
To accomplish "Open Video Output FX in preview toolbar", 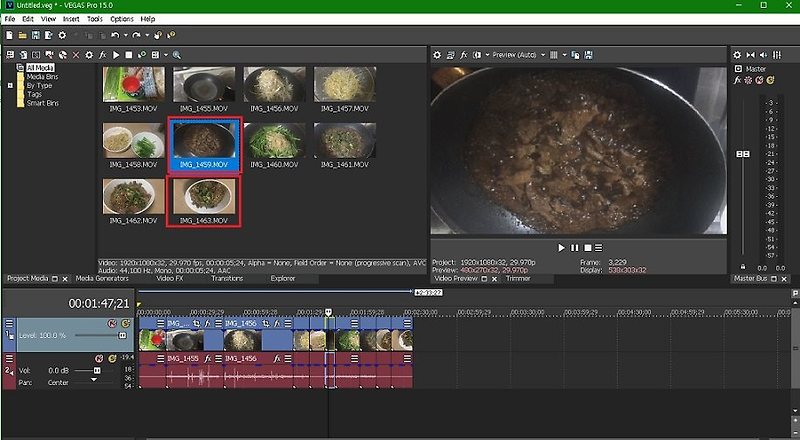I will pos(464,55).
